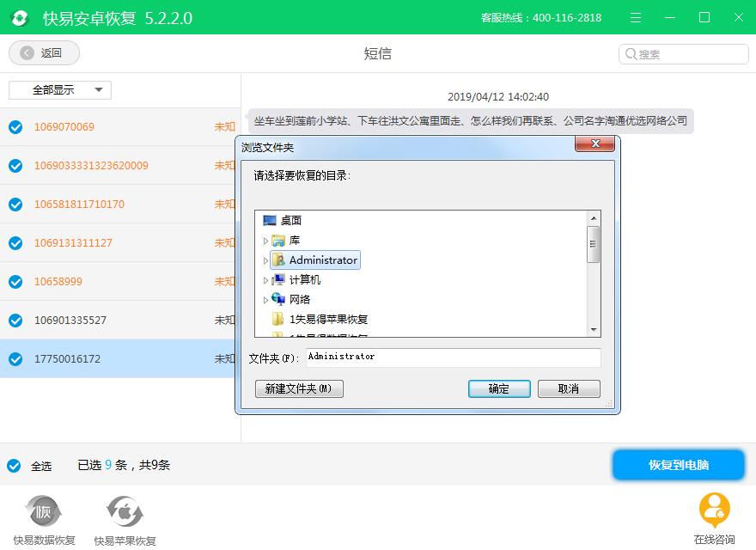
Task: Select 网络 label in folder tree
Action: [300, 299]
